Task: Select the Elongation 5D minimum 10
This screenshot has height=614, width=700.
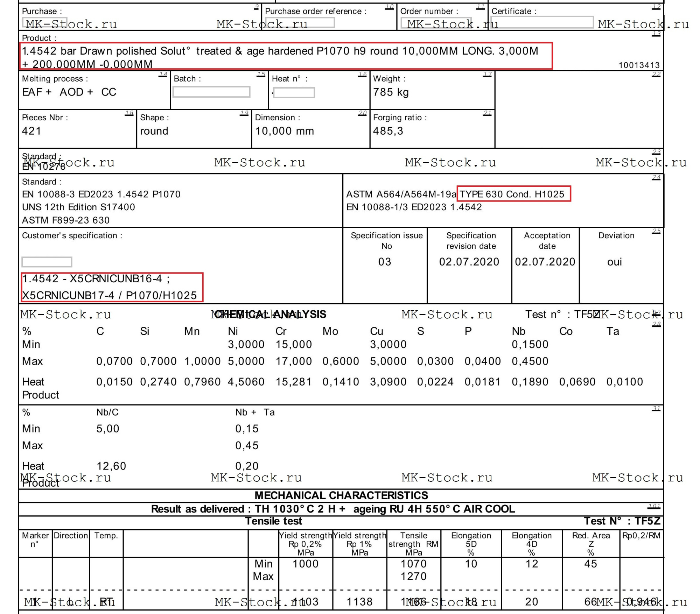Action: tap(471, 564)
